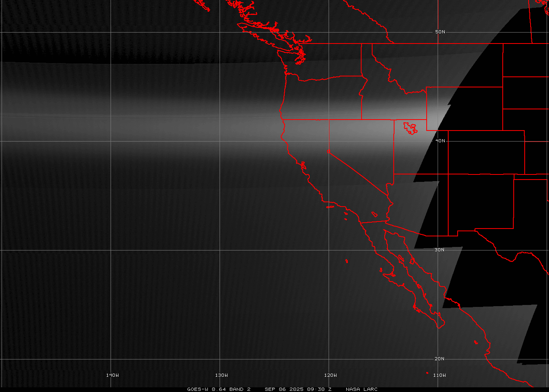
Task: Click the 140W longitude label
Action: click(x=112, y=375)
